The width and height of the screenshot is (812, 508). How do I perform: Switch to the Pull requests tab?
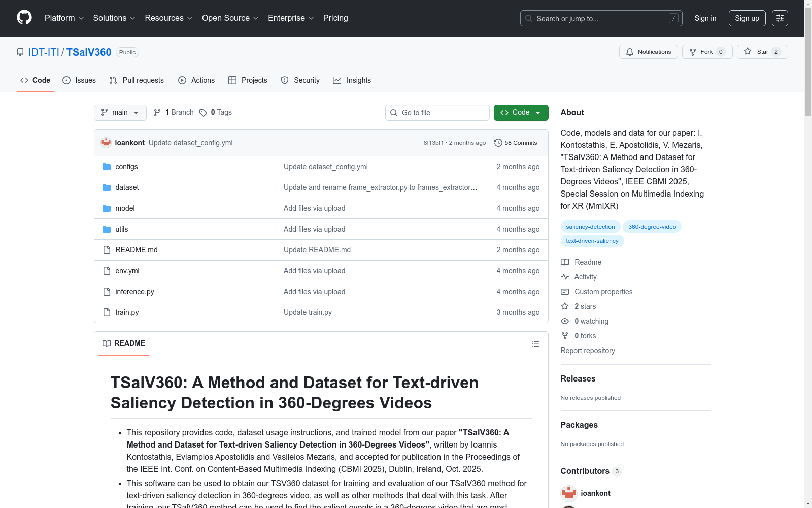pos(137,80)
